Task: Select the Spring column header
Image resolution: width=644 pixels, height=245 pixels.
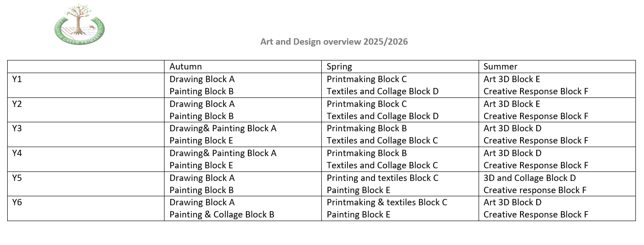Action: [339, 67]
